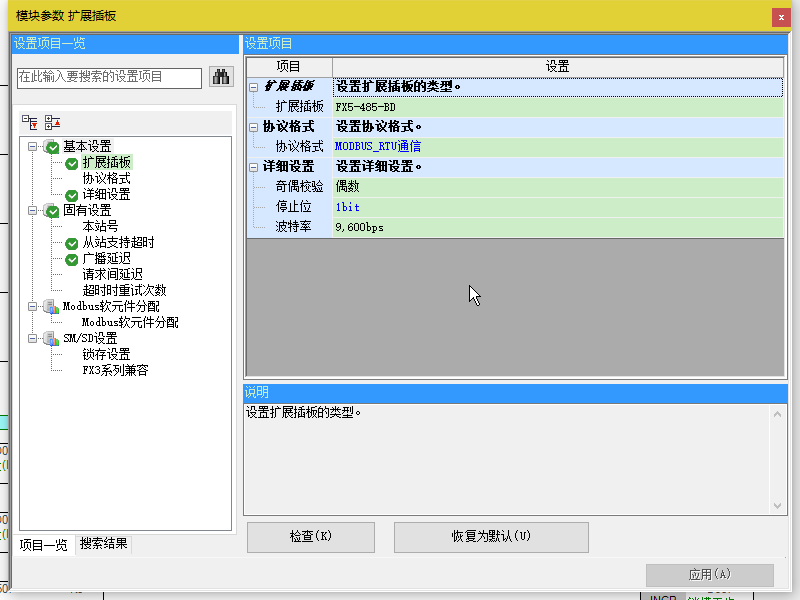Collapse the 固有设置 tree node
800x600 pixels.
33,211
